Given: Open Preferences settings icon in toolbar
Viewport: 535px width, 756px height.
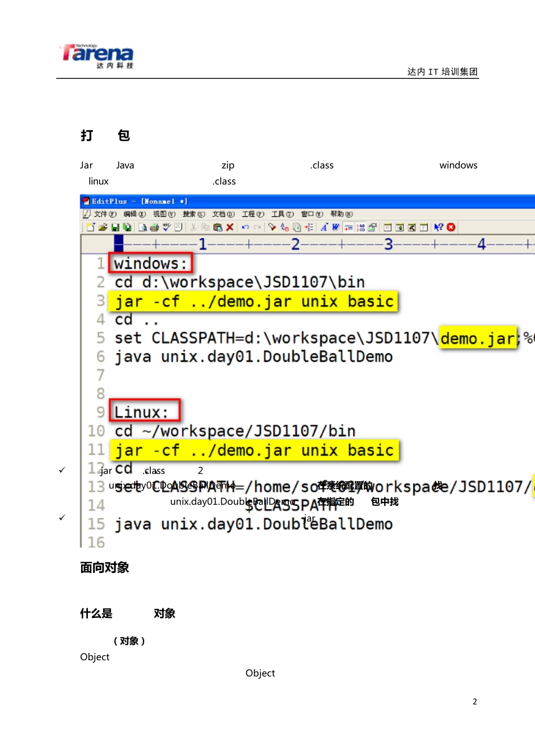Looking at the screenshot, I should pos(373,227).
